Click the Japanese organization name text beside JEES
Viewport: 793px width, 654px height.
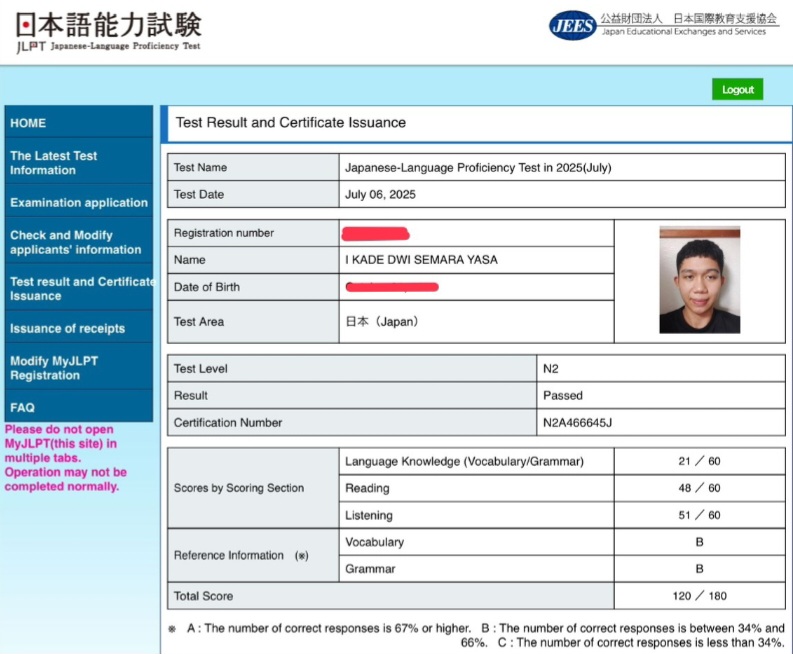click(688, 19)
